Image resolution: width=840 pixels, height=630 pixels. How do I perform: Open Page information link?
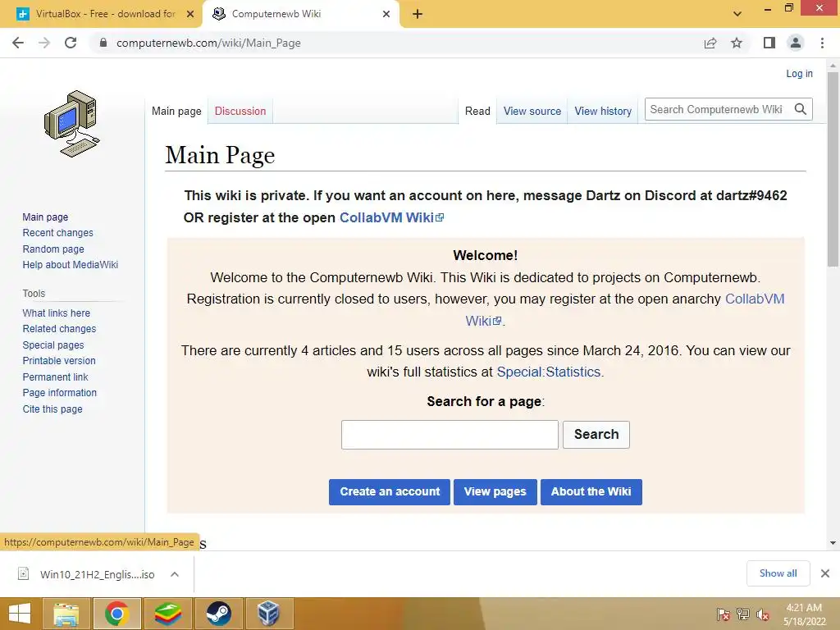[x=59, y=393]
